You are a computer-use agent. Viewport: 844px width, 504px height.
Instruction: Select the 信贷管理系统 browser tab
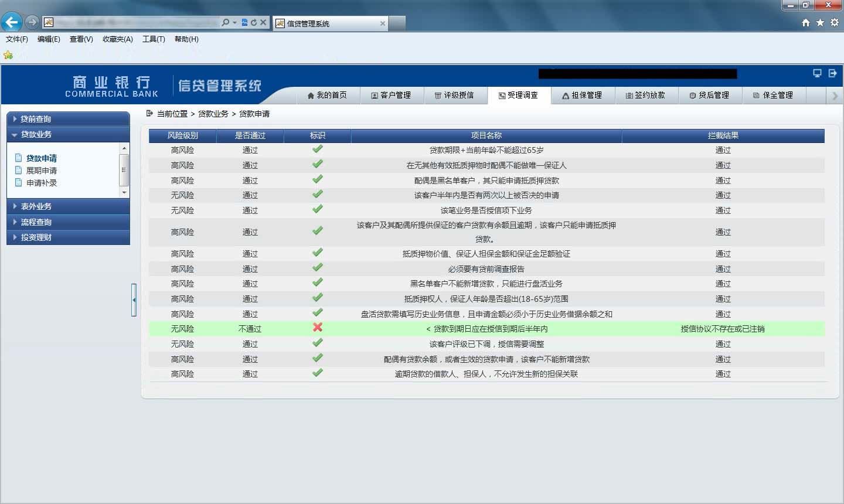pyautogui.click(x=330, y=23)
